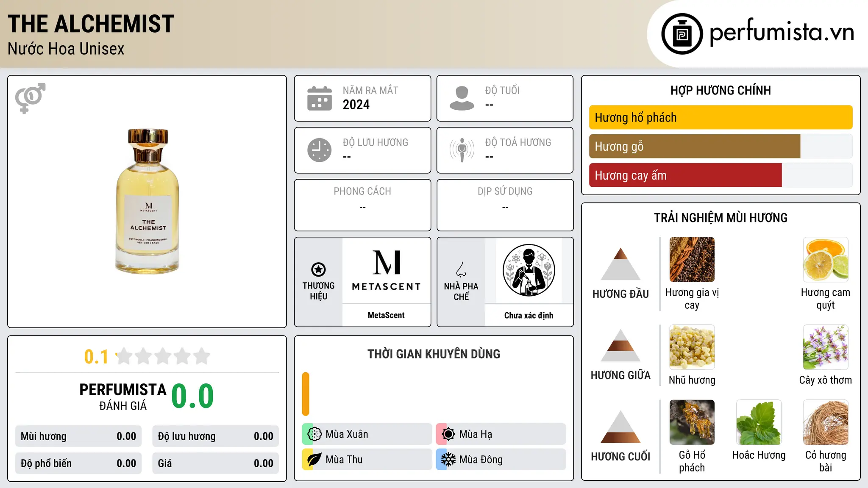Click the Thời gian khuyên dùng heading
The width and height of the screenshot is (868, 488).
coord(434,354)
